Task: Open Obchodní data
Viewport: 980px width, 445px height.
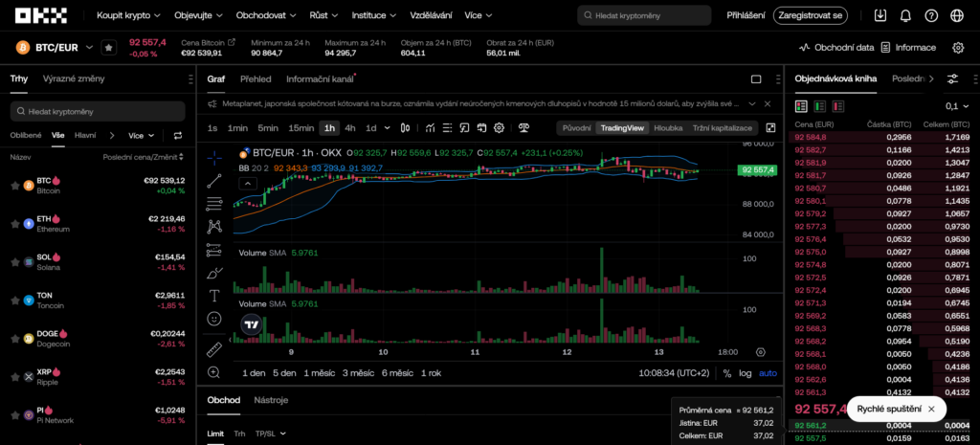Action: tap(836, 48)
